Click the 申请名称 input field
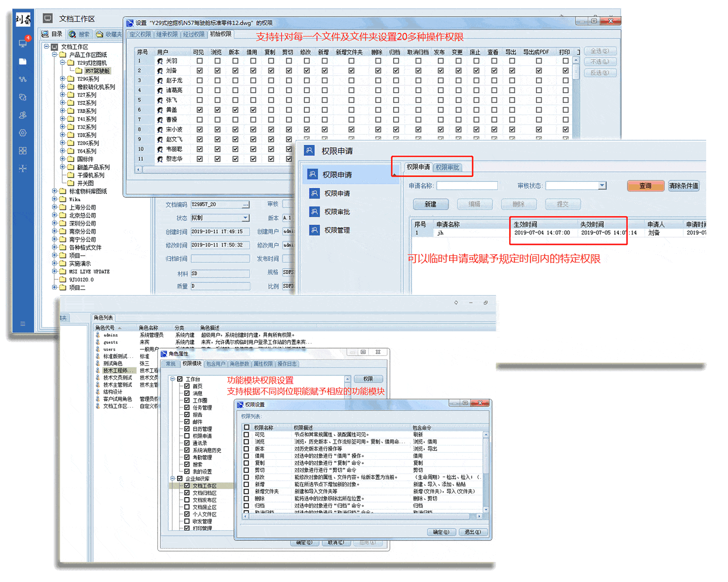Image resolution: width=728 pixels, height=582 pixels. [467, 185]
